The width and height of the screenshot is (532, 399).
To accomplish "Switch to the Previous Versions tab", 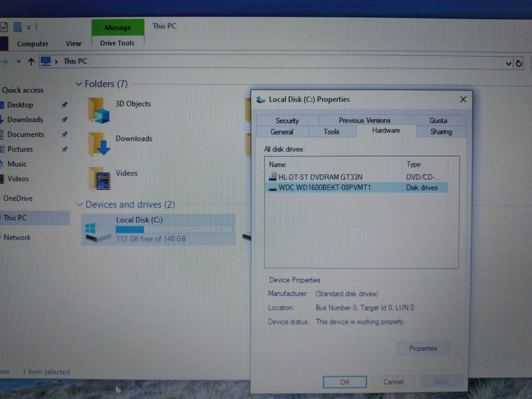I will point(364,120).
